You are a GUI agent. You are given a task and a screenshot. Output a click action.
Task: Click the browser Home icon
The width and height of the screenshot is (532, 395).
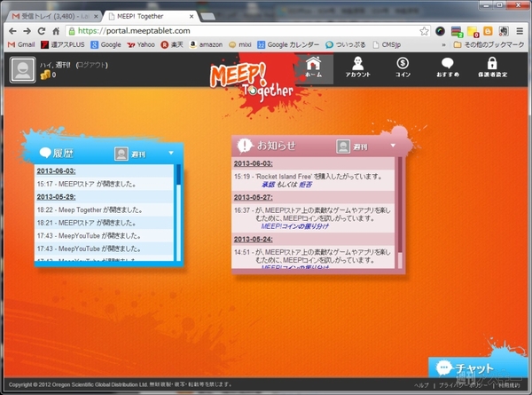56,31
